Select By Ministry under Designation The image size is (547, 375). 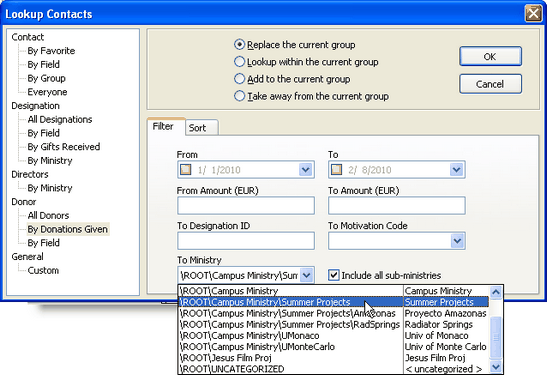(50, 160)
